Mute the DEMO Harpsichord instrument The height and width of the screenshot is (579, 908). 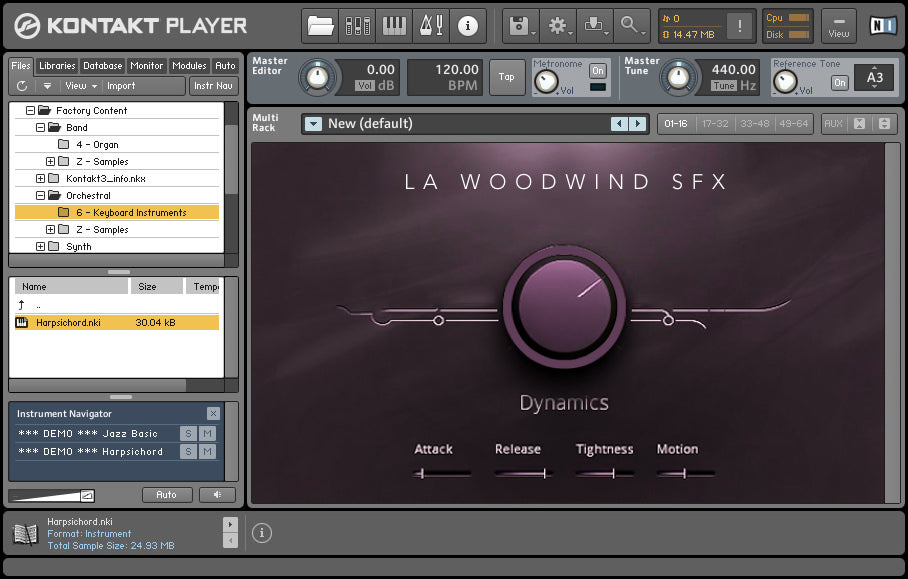coord(207,452)
